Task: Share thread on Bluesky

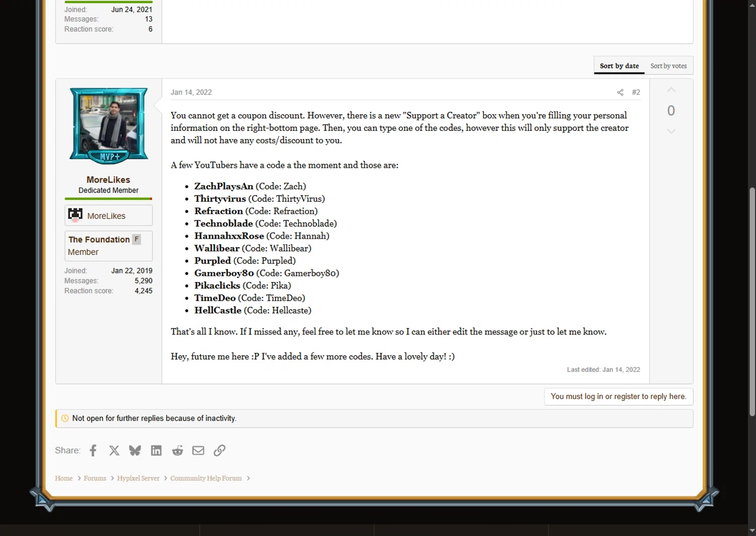Action: click(135, 450)
